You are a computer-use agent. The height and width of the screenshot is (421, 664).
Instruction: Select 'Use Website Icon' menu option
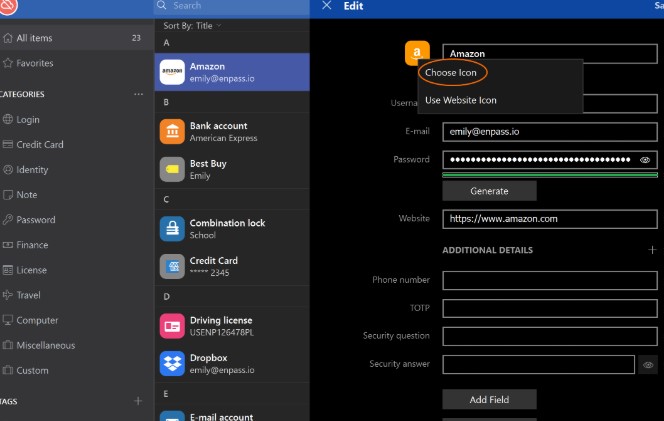460,100
